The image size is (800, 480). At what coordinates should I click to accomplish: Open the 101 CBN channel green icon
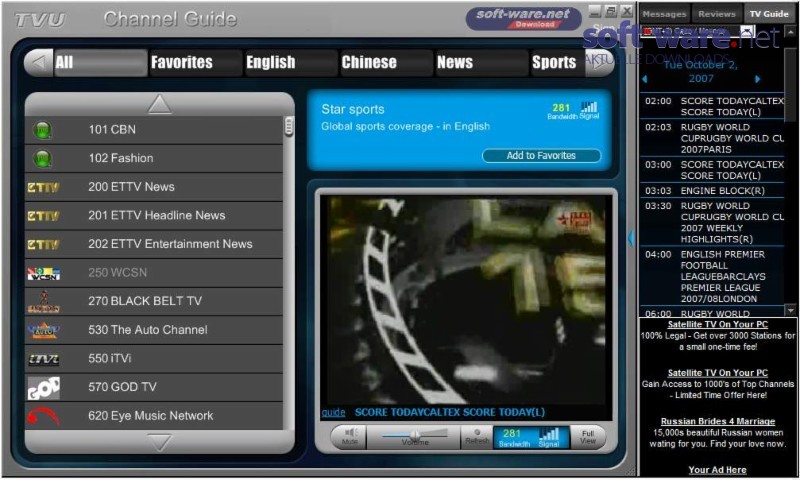point(42,130)
